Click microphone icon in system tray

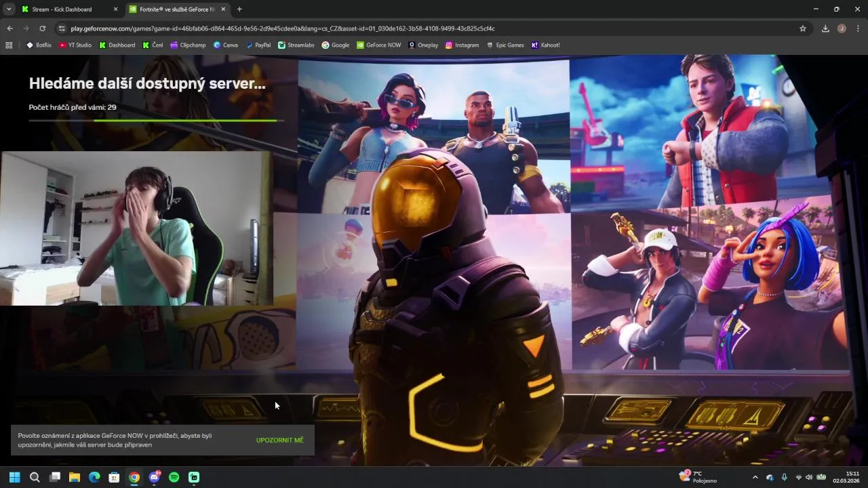click(785, 477)
